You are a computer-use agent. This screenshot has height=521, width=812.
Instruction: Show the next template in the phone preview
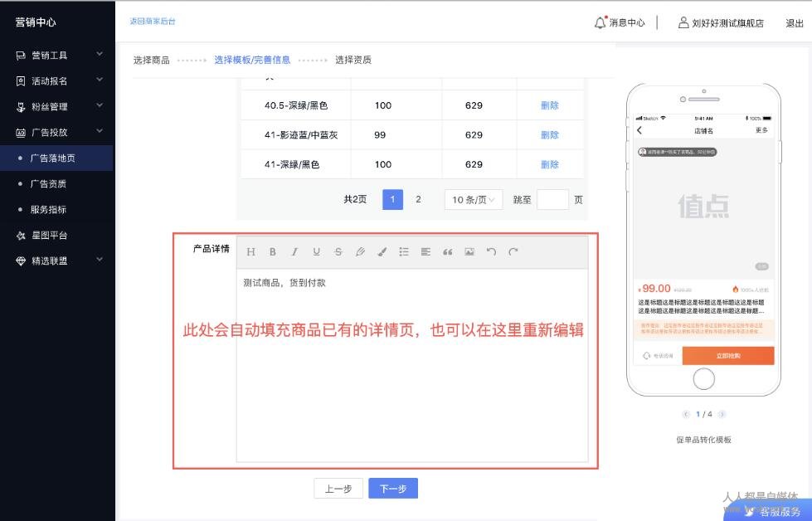pyautogui.click(x=722, y=414)
